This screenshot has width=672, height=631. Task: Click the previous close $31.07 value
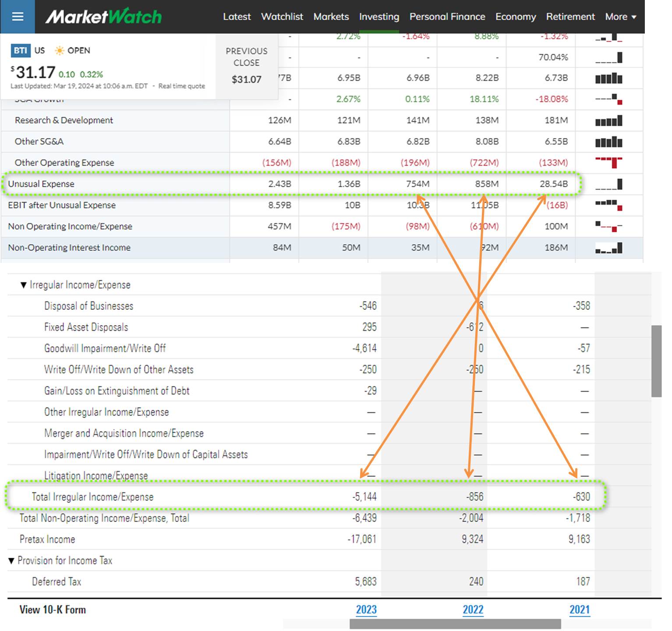click(246, 79)
